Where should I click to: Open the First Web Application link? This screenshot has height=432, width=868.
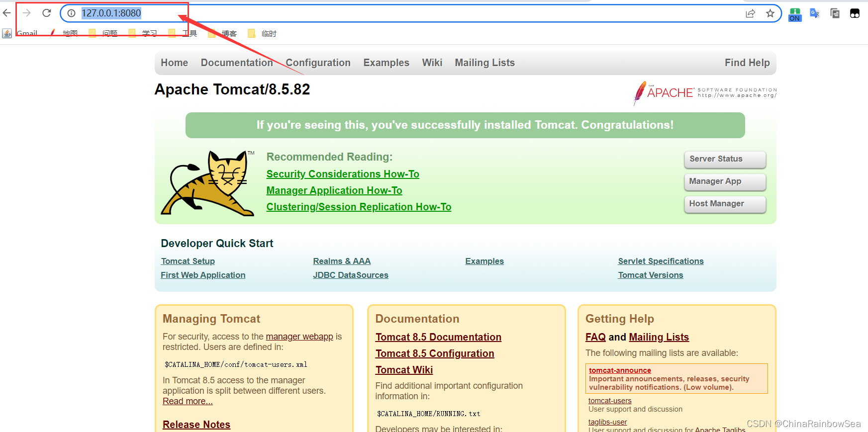pos(203,275)
